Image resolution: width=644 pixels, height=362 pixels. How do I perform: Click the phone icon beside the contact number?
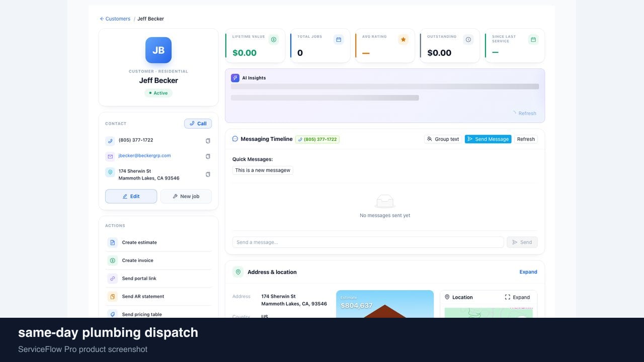point(110,141)
